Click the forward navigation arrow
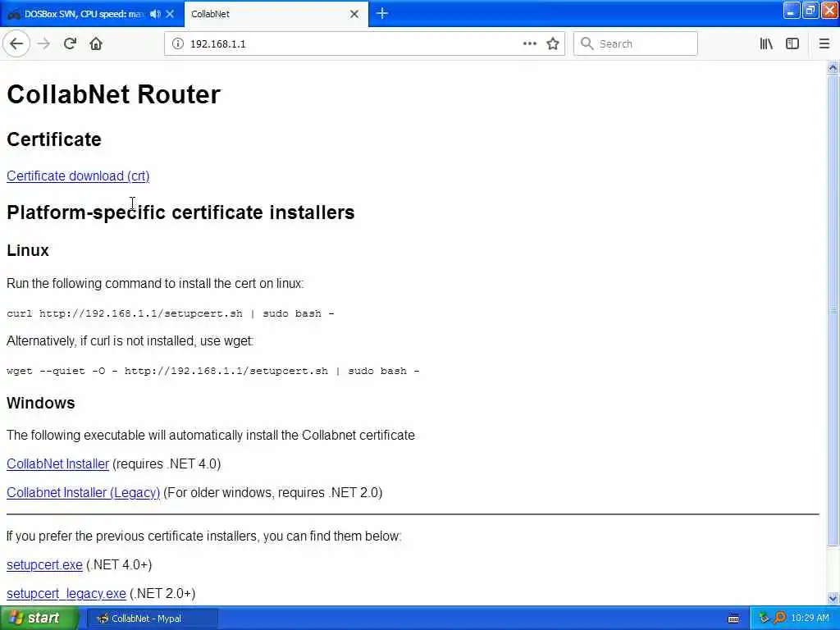The height and width of the screenshot is (630, 840). pyautogui.click(x=44, y=43)
